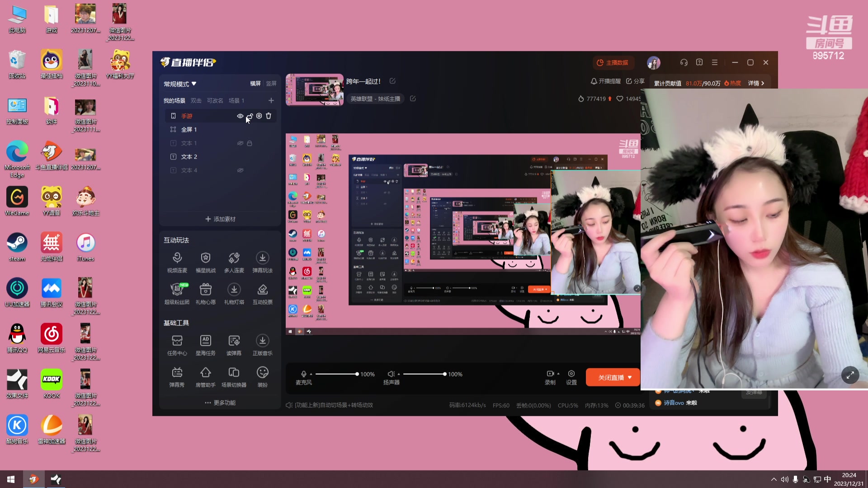Viewport: 868px width, 488px height.
Task: Unlock the 文本 1 layer lock
Action: pos(250,143)
